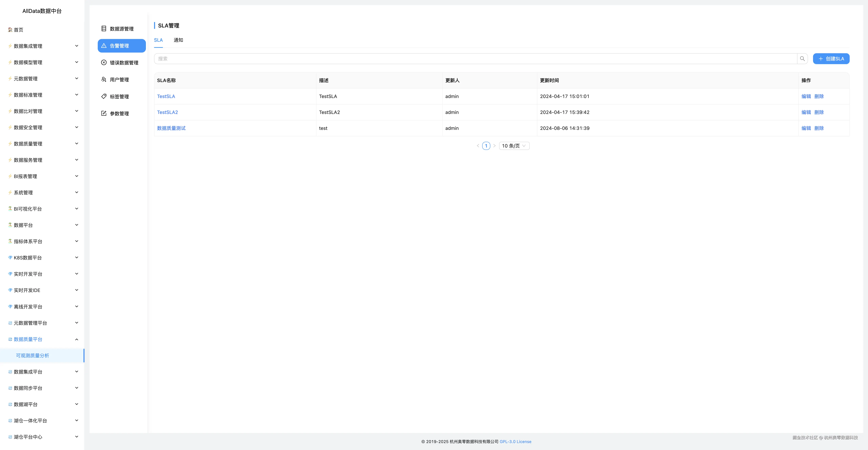Viewport: 868px width, 450px height.
Task: Click the home house icon in sidebar
Action: 10,30
